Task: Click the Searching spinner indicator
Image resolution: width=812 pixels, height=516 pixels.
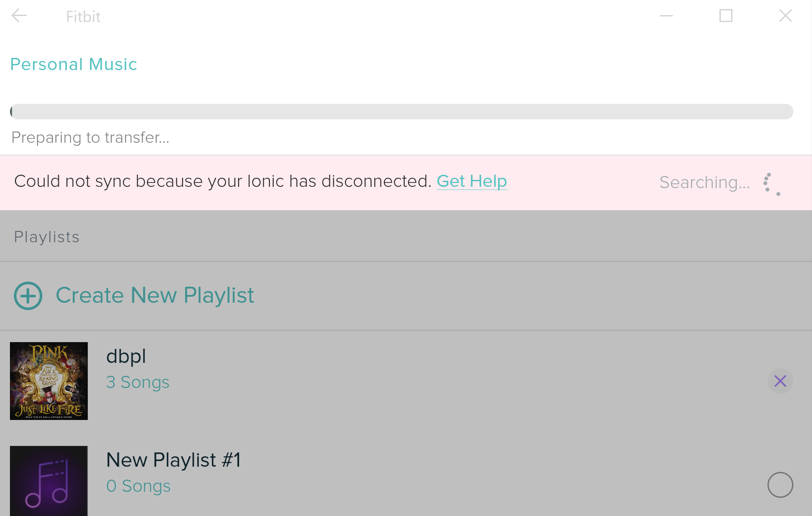Action: (772, 184)
